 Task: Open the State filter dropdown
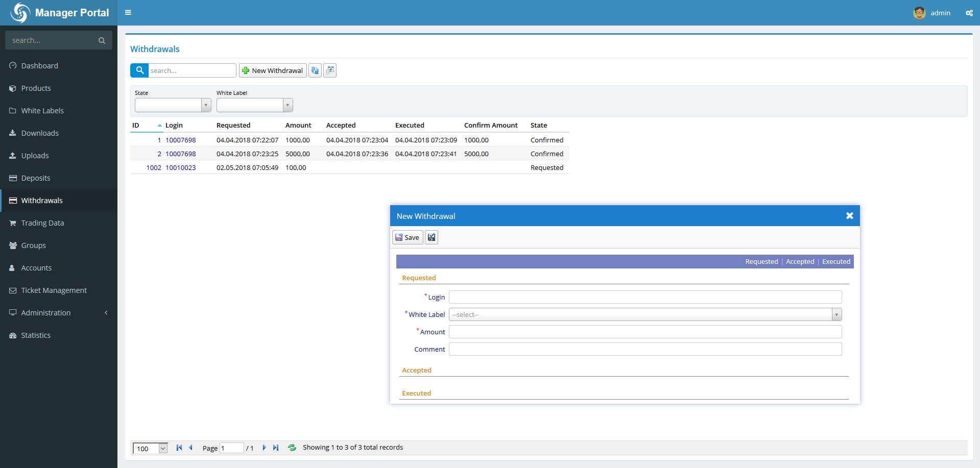(x=206, y=105)
